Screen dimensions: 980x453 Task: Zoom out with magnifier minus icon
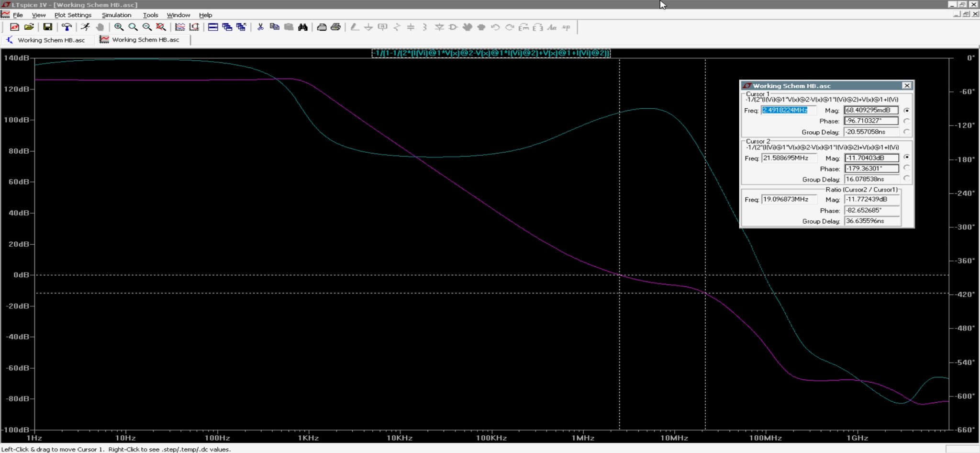tap(147, 27)
